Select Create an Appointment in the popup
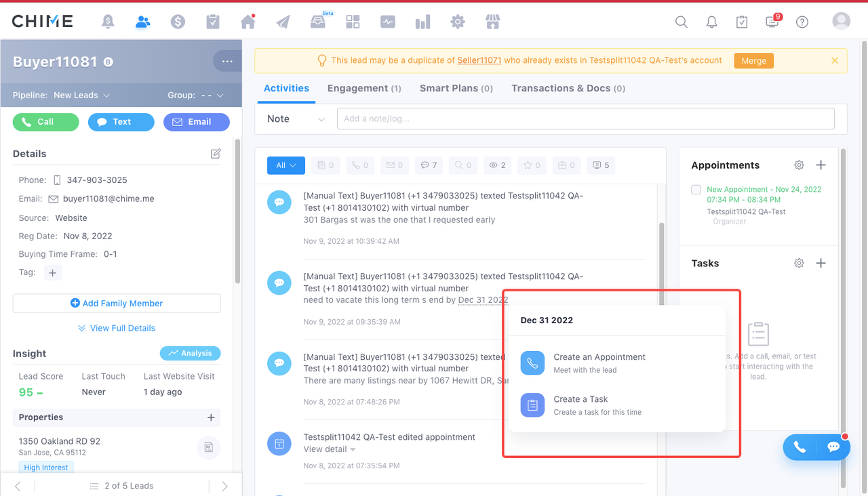 [599, 363]
